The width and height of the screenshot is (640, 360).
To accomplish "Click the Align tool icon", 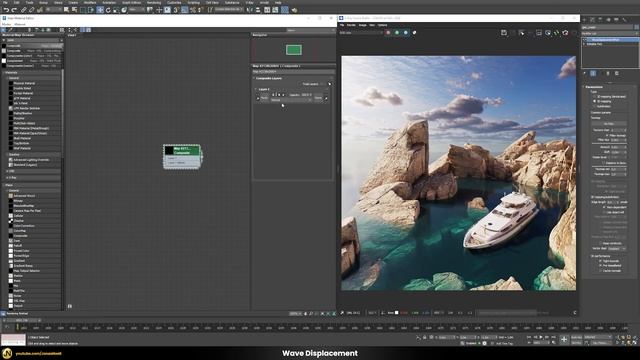I will click(x=258, y=10).
